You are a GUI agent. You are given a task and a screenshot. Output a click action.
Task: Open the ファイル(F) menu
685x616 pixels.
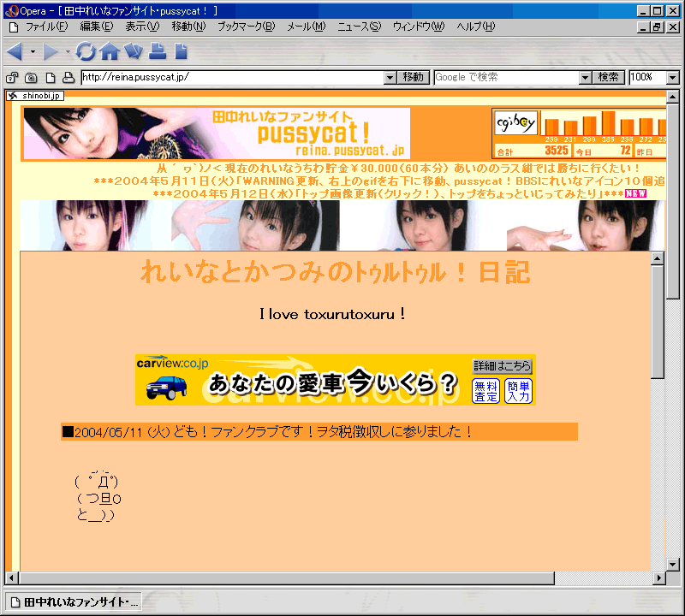click(47, 27)
